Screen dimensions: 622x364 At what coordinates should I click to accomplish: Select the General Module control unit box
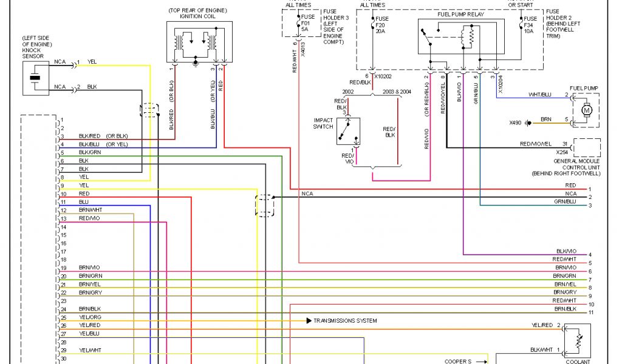coord(586,147)
